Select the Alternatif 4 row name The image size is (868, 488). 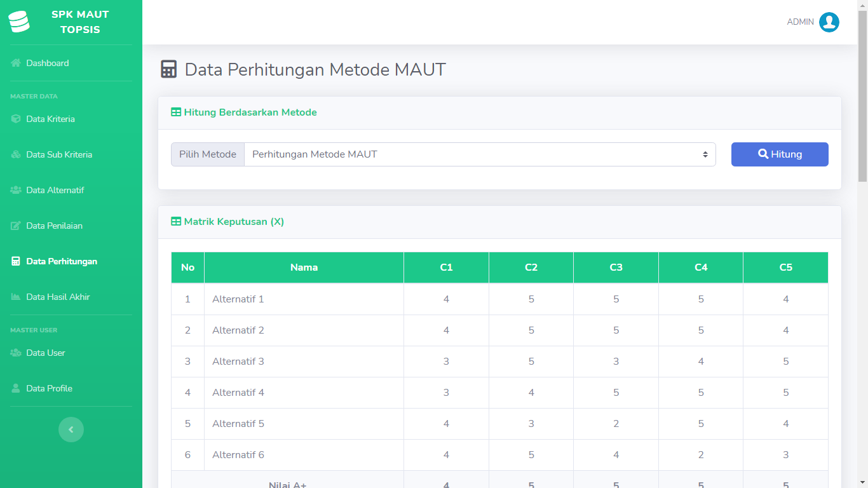tap(238, 393)
